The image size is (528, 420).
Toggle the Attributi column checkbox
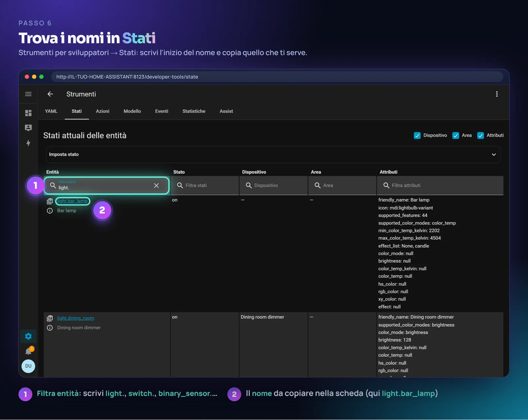[x=480, y=136]
